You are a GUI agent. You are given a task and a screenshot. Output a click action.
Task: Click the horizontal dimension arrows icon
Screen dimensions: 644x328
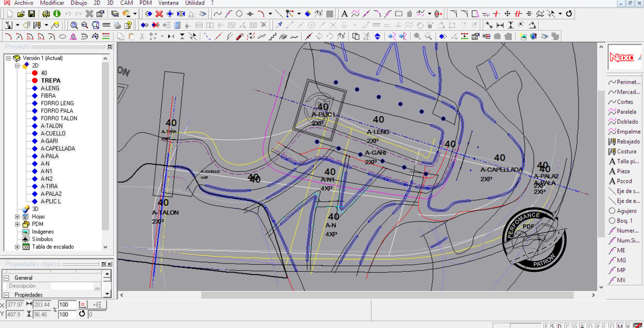(x=500, y=25)
